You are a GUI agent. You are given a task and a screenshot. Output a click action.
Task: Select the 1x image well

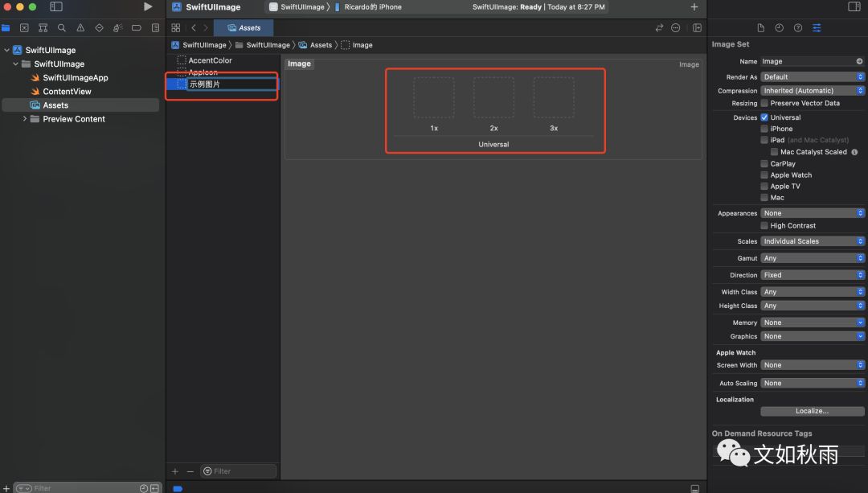pyautogui.click(x=434, y=98)
